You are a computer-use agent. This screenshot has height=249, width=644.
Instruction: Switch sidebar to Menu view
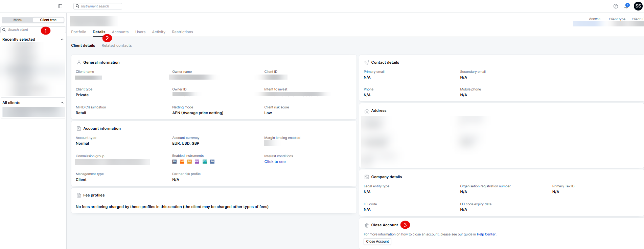click(x=18, y=20)
